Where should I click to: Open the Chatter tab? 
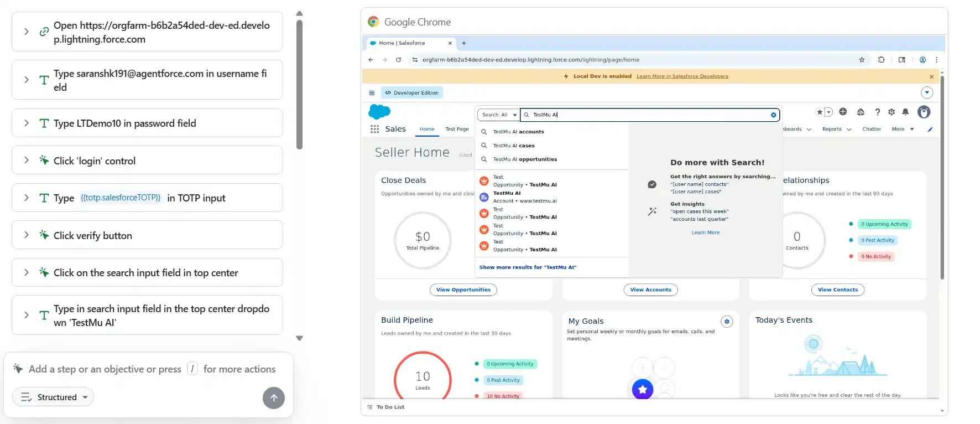click(x=872, y=129)
